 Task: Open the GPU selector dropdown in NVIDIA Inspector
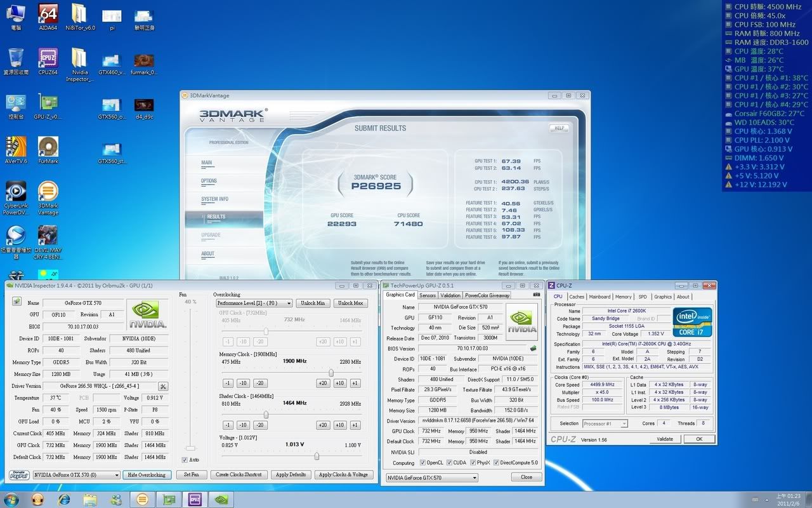(x=76, y=475)
